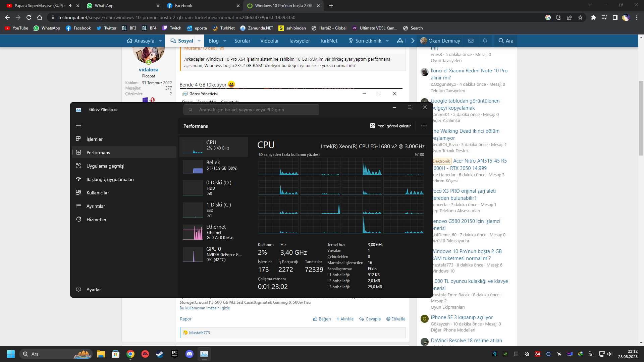Open Uygulama geçmişi in sidebar
Image resolution: width=644 pixels, height=362 pixels.
105,166
